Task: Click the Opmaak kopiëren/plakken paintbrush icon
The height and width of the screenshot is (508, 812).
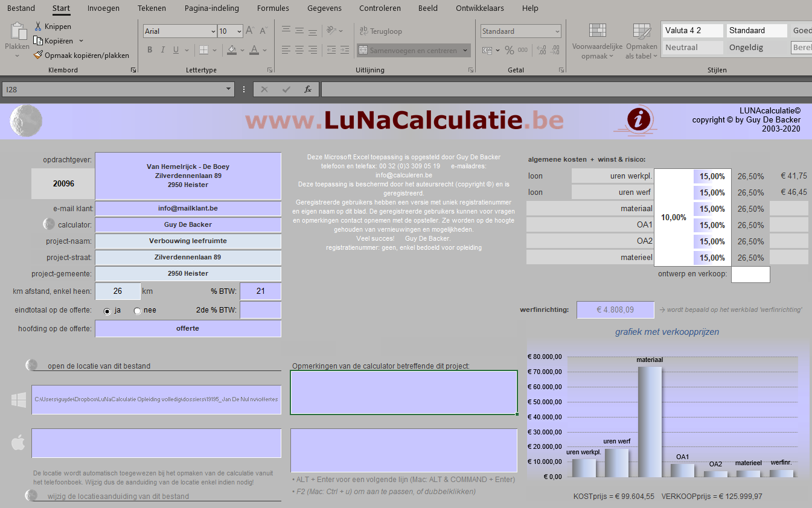Action: (38, 55)
